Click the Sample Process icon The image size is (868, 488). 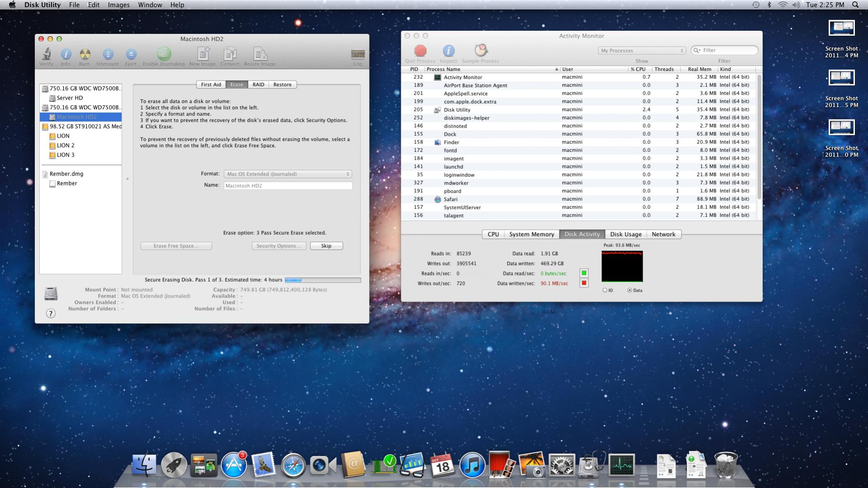480,51
